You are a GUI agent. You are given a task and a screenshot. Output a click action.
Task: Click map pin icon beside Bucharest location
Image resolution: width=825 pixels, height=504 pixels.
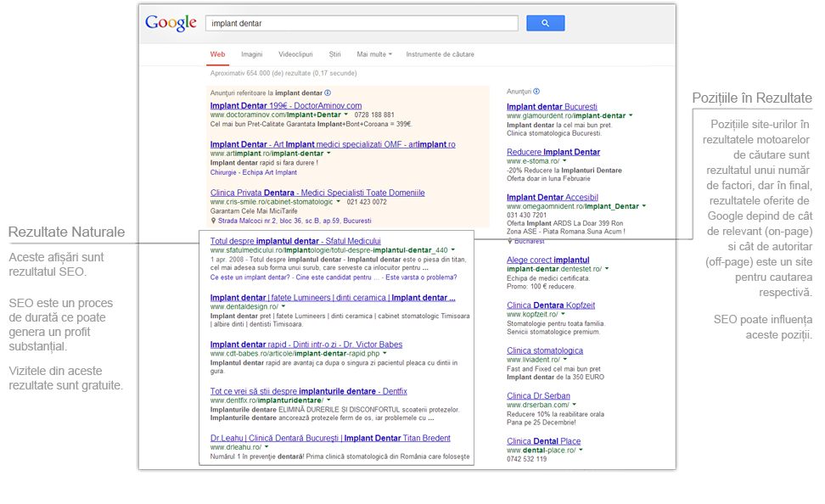[509, 242]
